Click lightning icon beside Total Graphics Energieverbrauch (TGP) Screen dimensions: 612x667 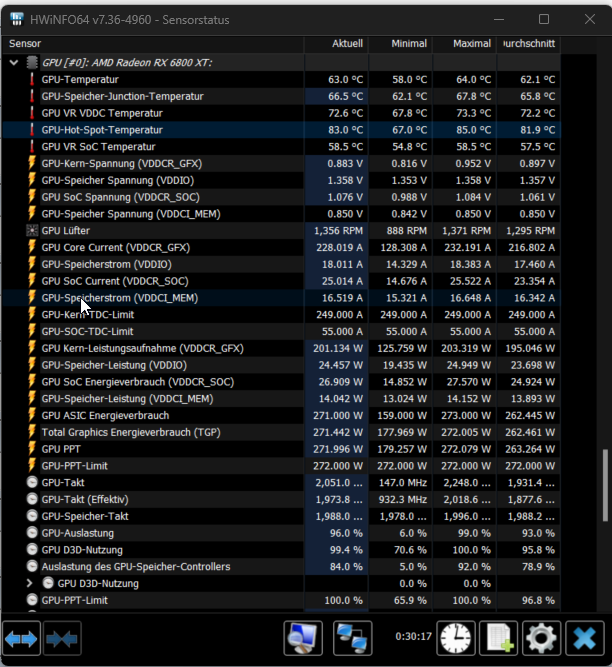point(32,432)
